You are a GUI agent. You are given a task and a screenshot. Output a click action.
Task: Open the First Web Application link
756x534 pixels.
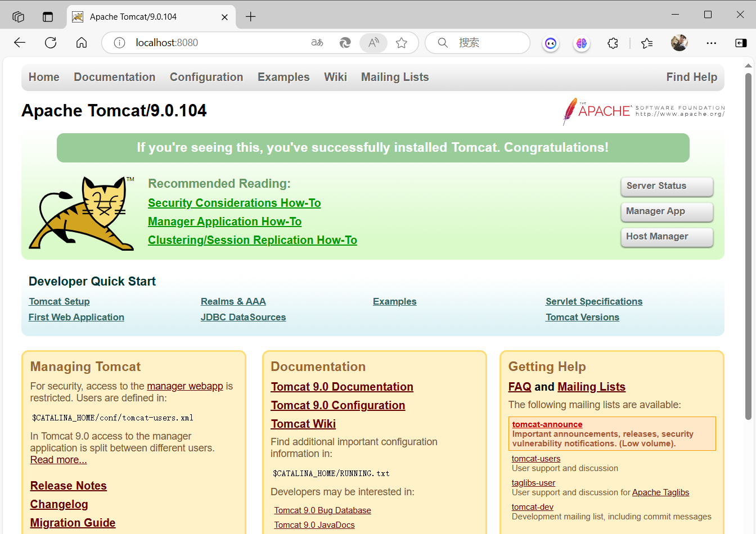pyautogui.click(x=76, y=317)
